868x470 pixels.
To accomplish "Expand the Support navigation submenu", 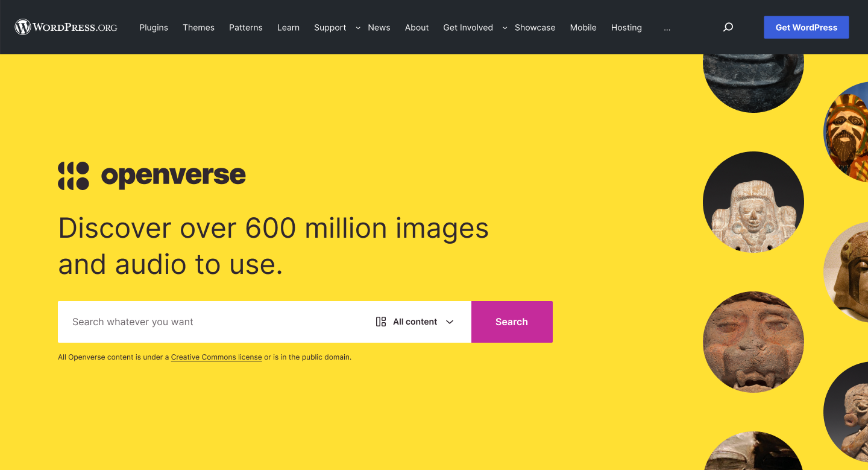I will [x=357, y=28].
